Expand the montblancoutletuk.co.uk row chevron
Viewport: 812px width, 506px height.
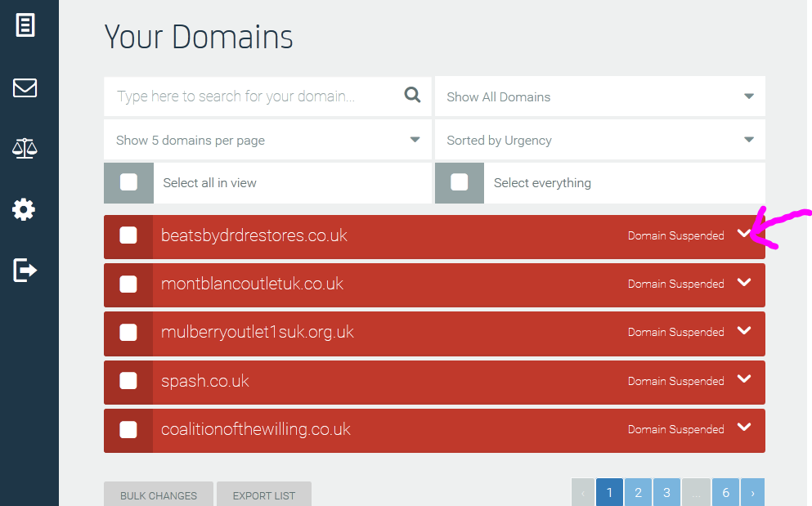(x=744, y=282)
